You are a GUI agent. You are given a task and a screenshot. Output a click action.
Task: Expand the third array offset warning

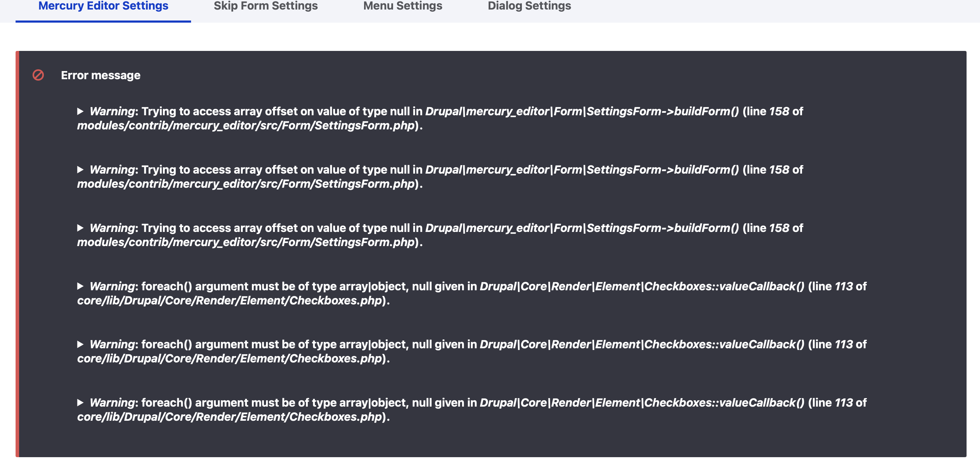[81, 228]
